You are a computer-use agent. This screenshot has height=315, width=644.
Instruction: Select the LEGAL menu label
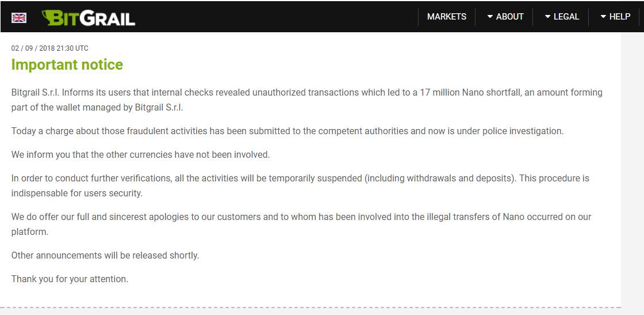pyautogui.click(x=566, y=17)
